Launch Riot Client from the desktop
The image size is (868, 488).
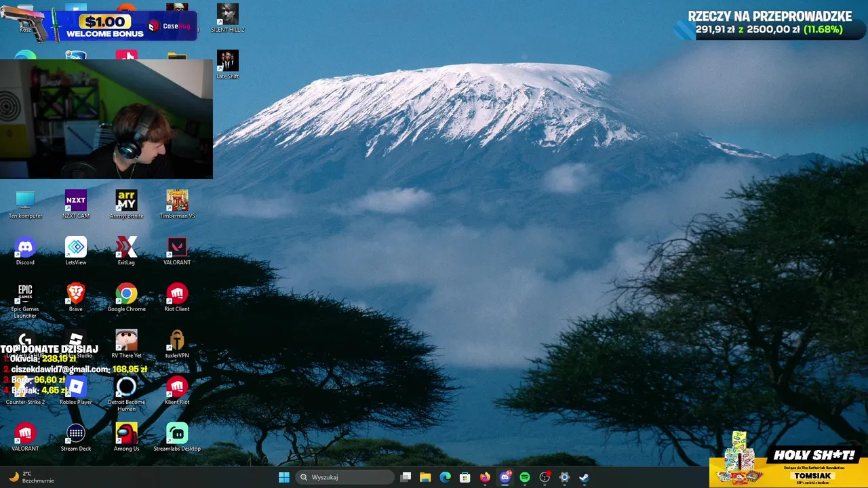(x=177, y=298)
